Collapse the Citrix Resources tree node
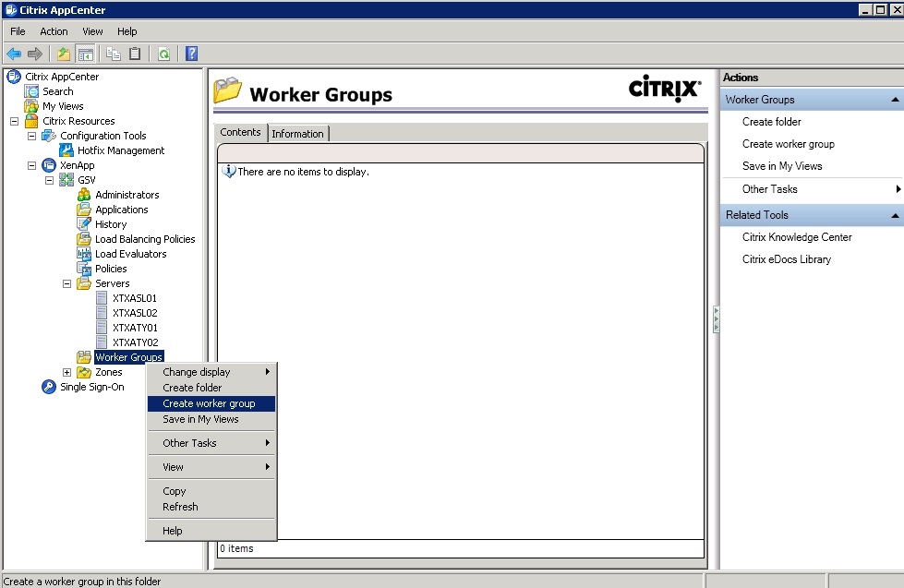904x588 pixels. (15, 121)
